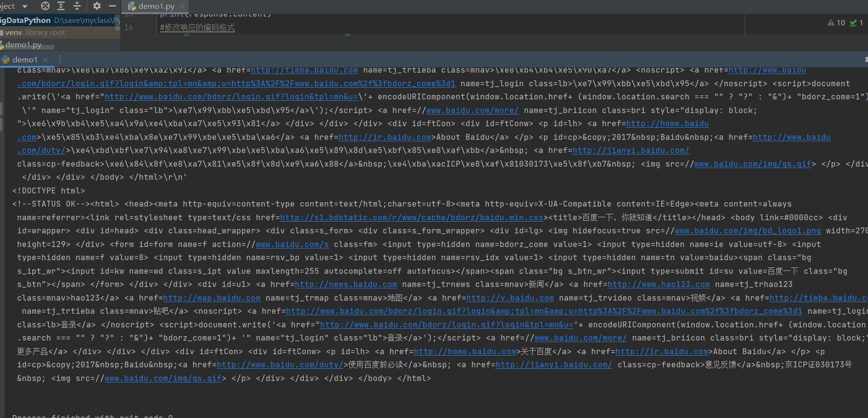Open the www.baidu.com/img/bd_logo1.png link
Viewport: 868px width, 418px height.
coord(748,231)
